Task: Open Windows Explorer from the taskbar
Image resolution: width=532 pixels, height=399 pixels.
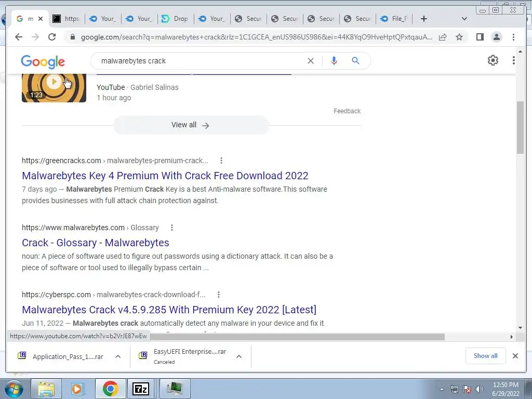Action: pos(46,389)
